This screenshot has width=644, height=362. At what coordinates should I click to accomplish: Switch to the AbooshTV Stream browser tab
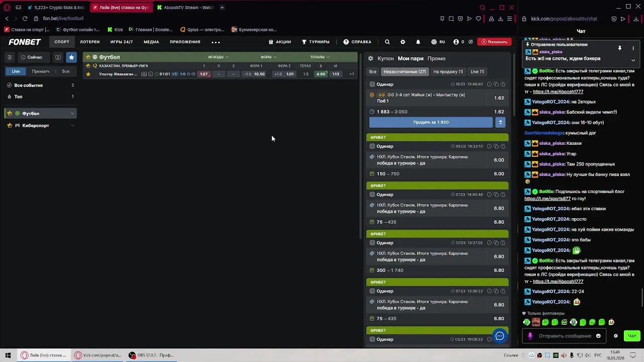click(185, 8)
